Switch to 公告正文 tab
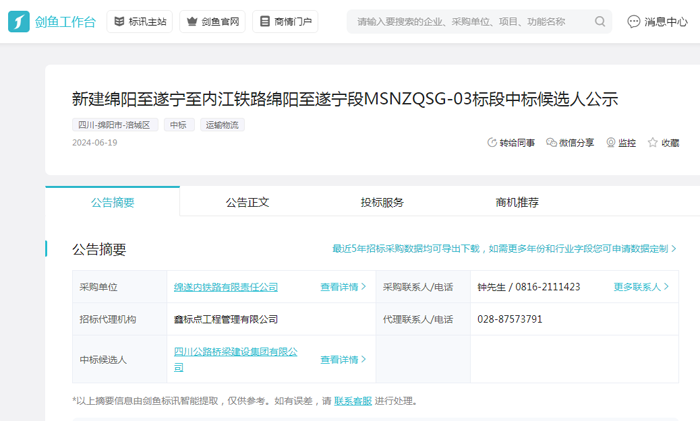Screen dimensions: 700x421 [x=247, y=202]
